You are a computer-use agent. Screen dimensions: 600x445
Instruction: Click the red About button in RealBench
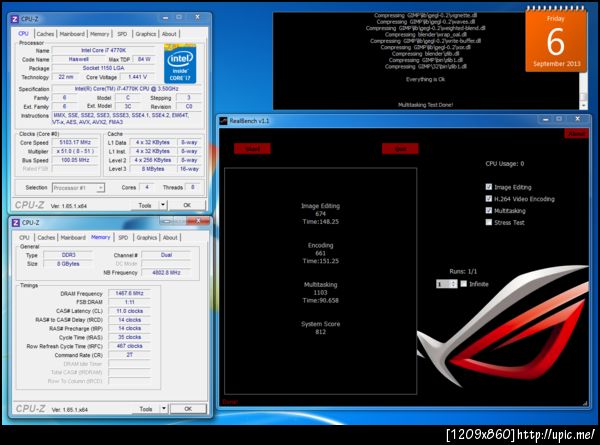click(576, 134)
